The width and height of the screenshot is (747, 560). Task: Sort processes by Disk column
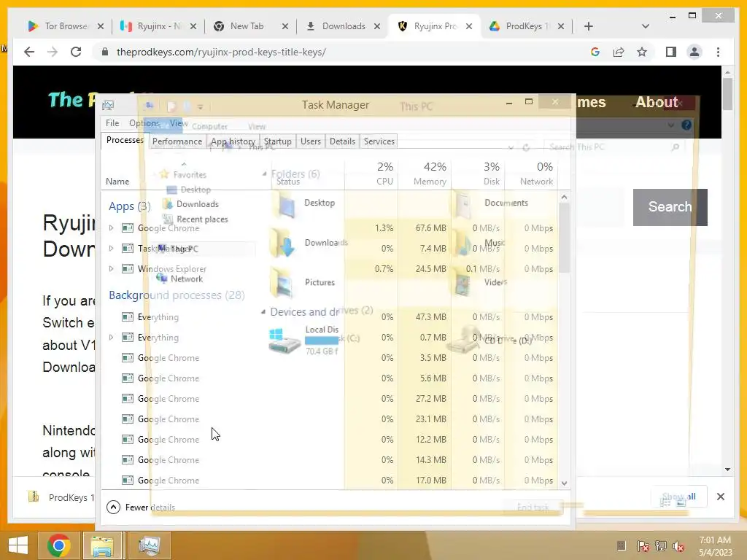(479, 174)
